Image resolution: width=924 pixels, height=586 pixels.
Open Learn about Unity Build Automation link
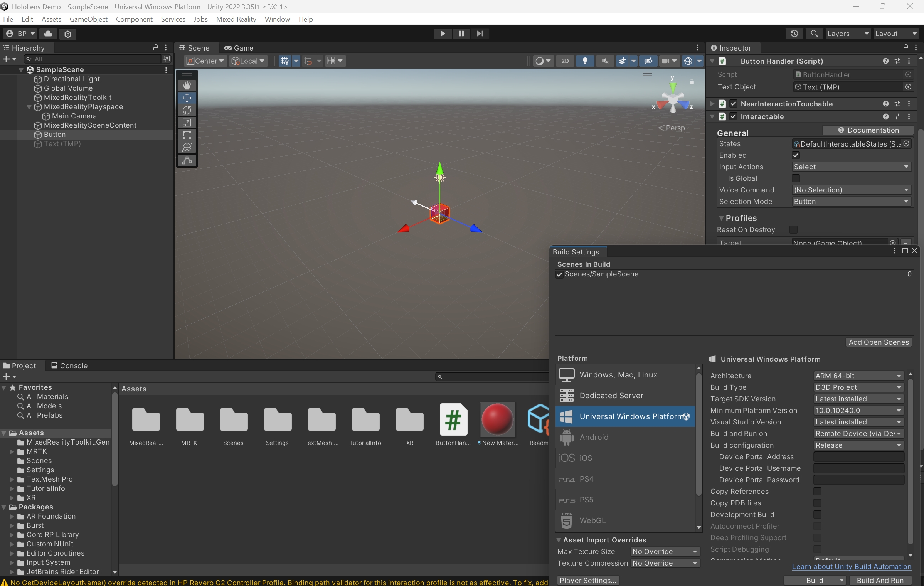click(851, 567)
